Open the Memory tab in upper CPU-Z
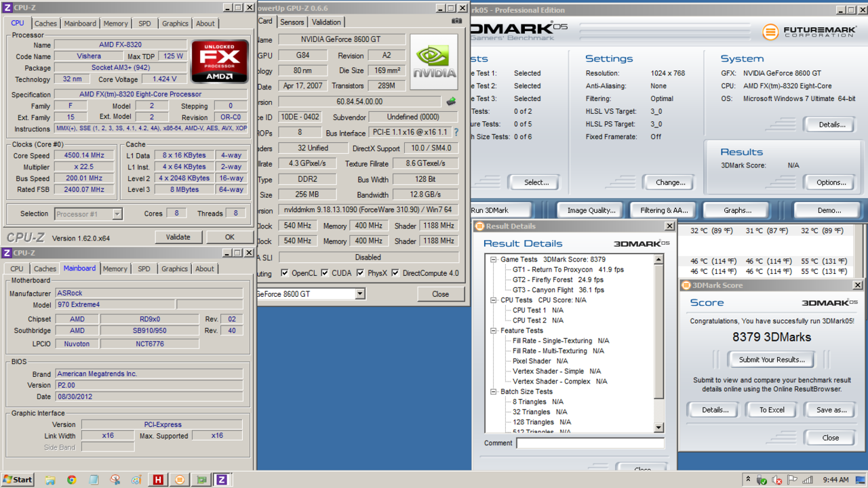 pos(116,23)
